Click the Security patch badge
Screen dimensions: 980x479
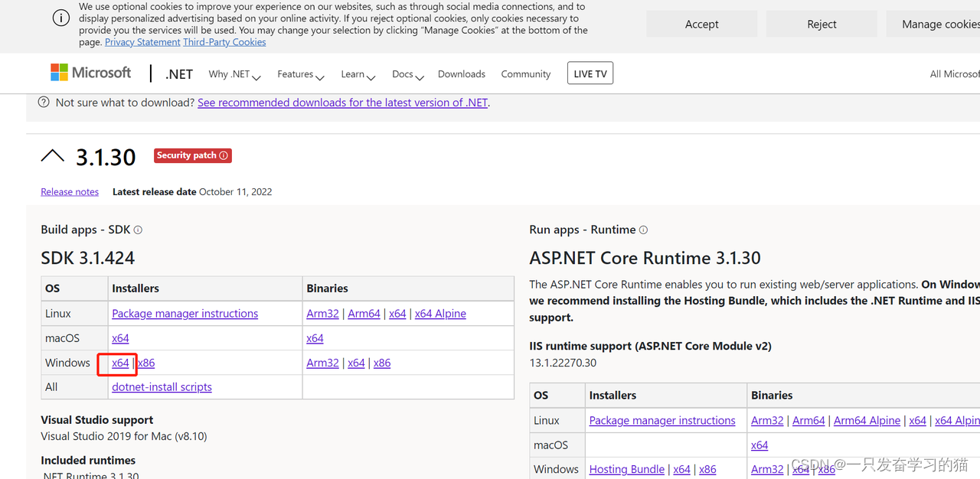click(193, 155)
